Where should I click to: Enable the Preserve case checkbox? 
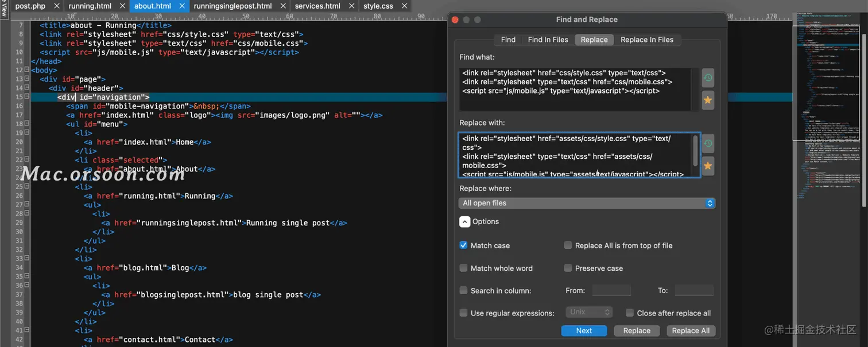[x=568, y=268]
